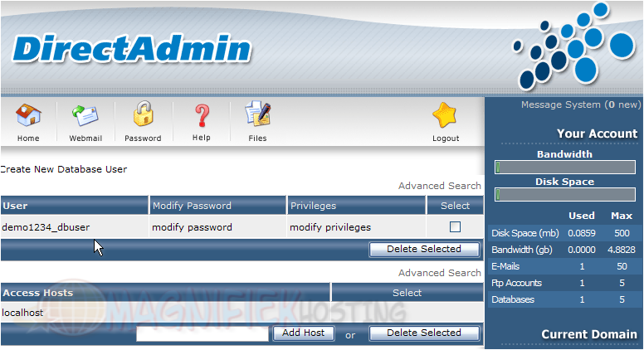
Task: Open the Help question mark icon
Action: click(201, 115)
